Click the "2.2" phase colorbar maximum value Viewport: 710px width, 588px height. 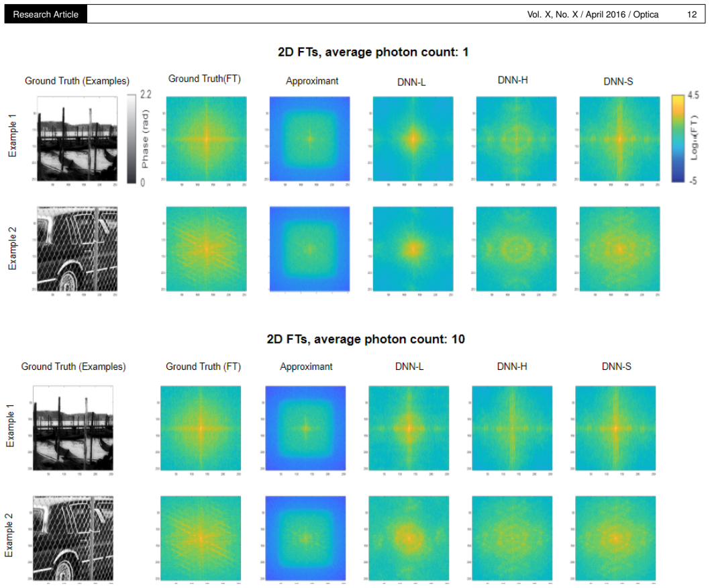[x=146, y=95]
